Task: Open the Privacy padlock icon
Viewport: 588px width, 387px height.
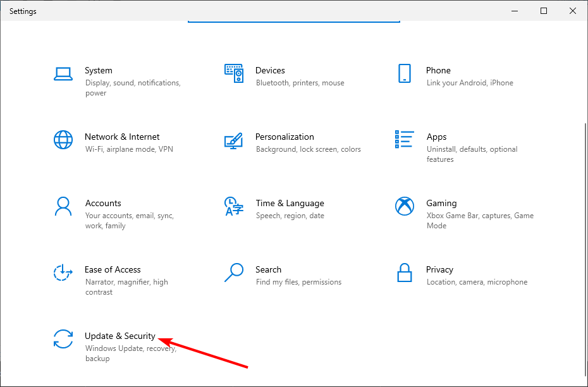Action: [405, 273]
